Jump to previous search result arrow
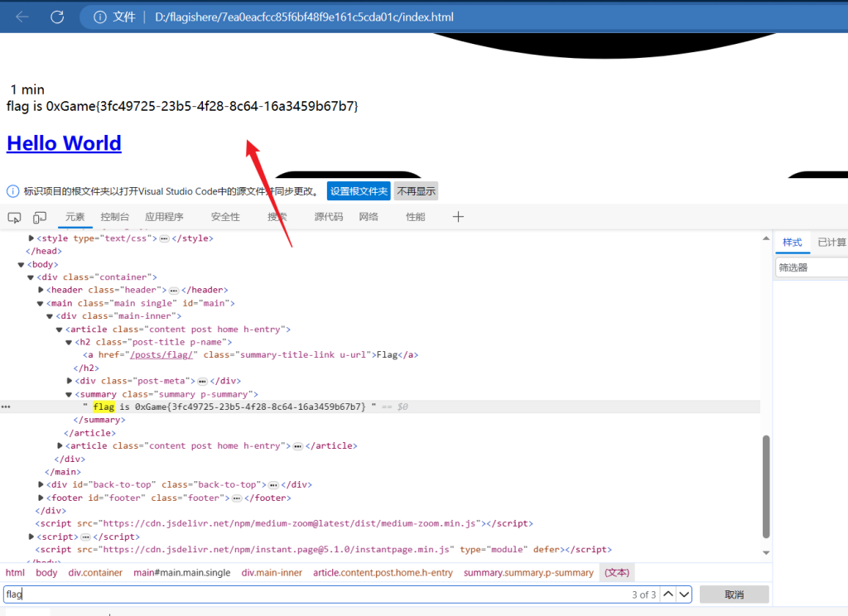This screenshot has height=616, width=848. (668, 594)
